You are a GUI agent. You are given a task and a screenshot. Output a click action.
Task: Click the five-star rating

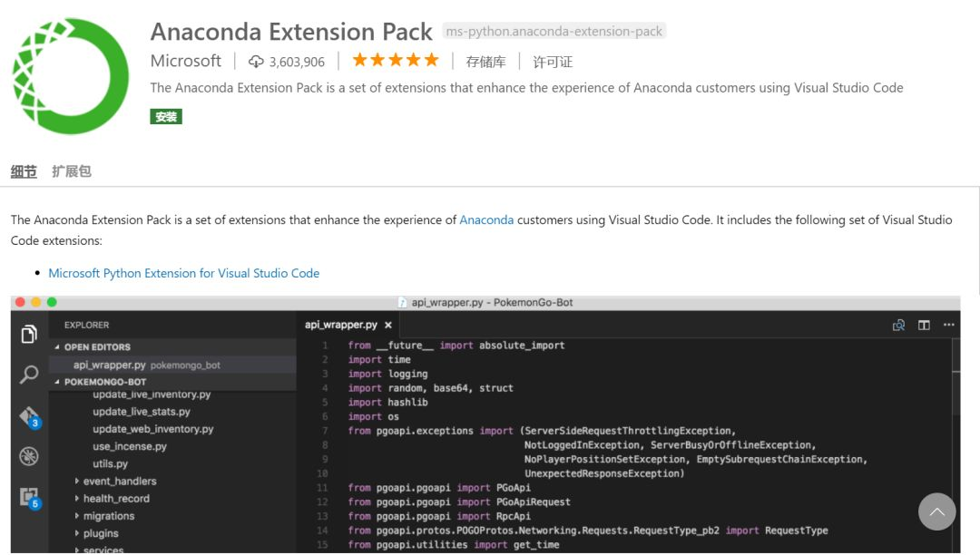[x=396, y=60]
